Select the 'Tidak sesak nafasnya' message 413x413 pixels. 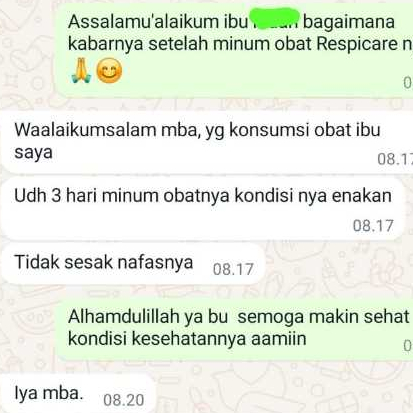pyautogui.click(x=133, y=264)
